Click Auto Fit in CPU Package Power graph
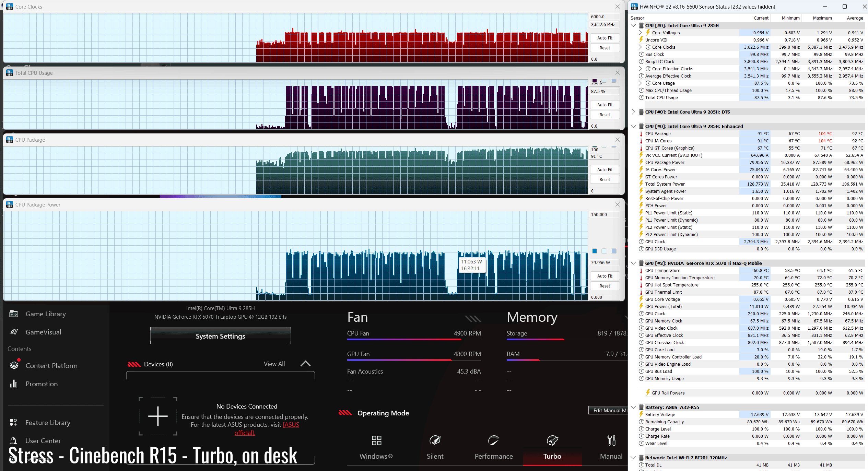 [x=605, y=276]
